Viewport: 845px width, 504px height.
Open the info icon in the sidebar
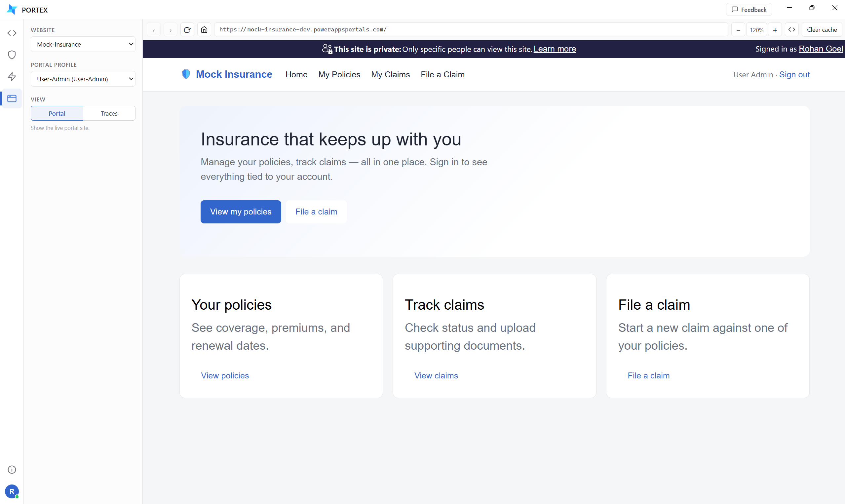[12, 469]
